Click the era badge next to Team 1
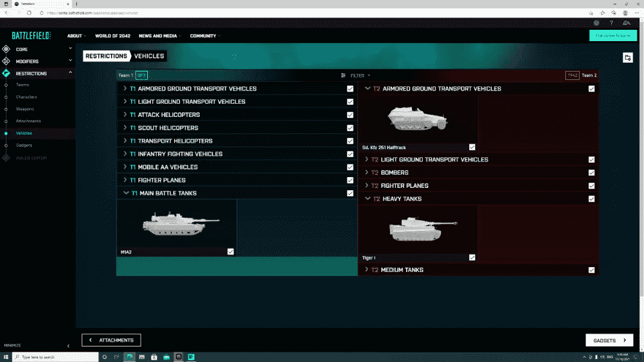 click(141, 75)
